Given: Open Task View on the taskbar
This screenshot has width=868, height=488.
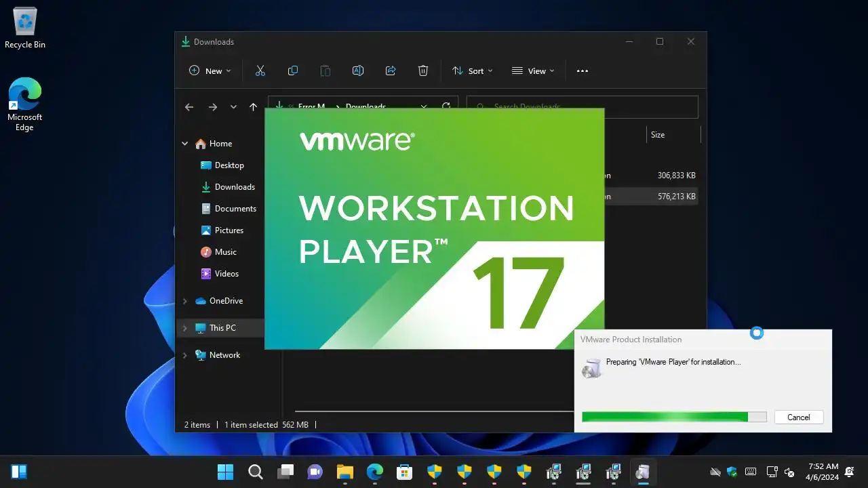Looking at the screenshot, I should click(x=285, y=472).
